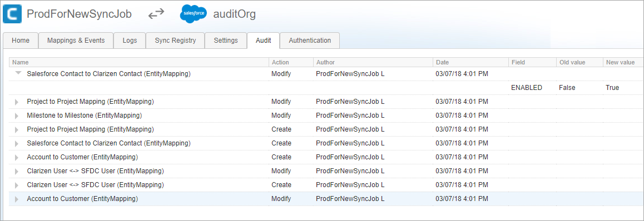Click the date in the highlighted Account to Customer row

pos(462,199)
